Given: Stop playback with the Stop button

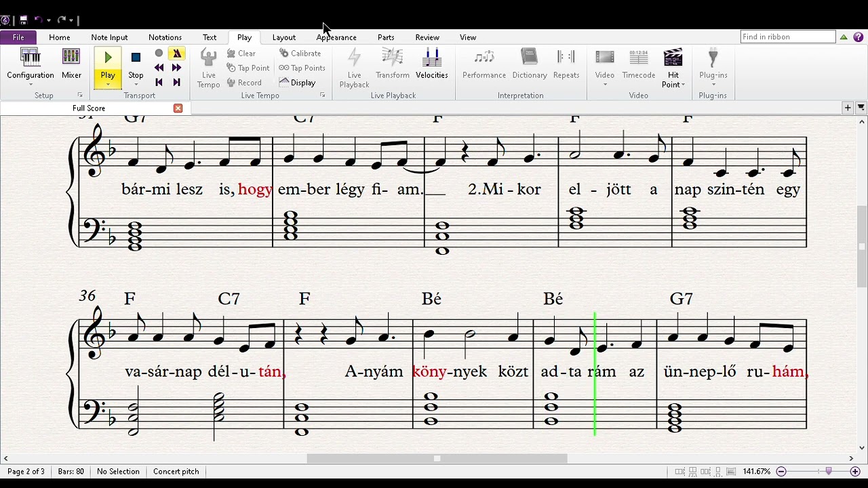Looking at the screenshot, I should pyautogui.click(x=136, y=64).
